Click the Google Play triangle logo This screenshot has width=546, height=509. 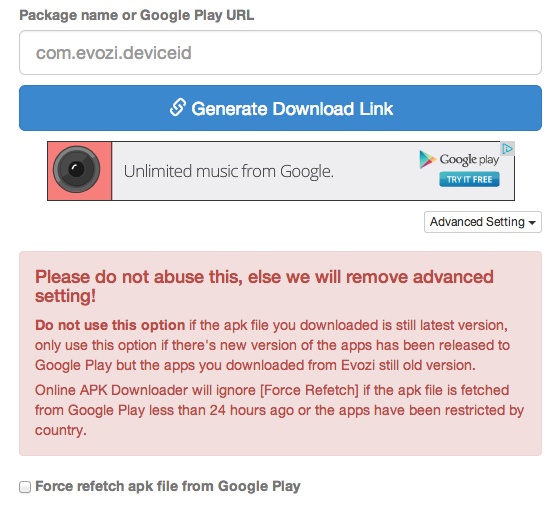(427, 160)
